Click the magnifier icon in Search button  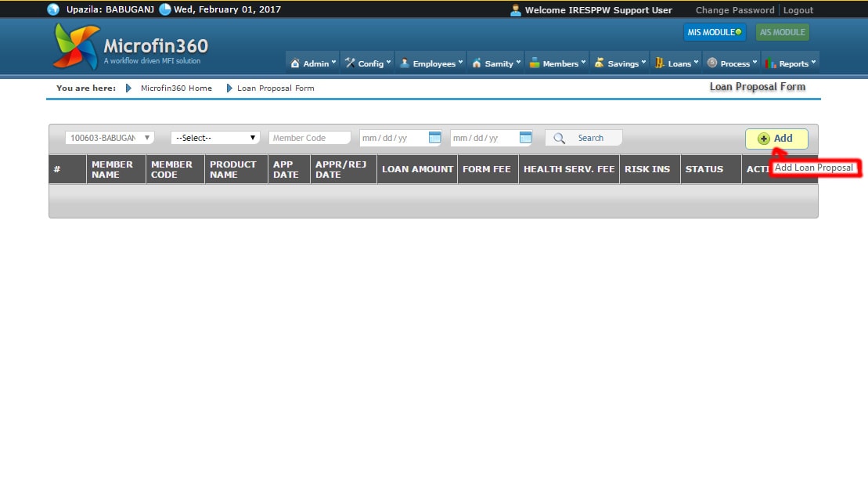(559, 138)
